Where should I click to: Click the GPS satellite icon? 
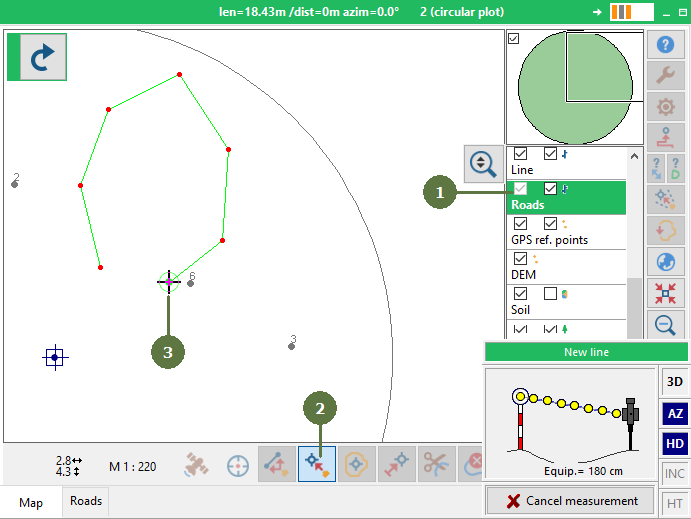click(196, 465)
